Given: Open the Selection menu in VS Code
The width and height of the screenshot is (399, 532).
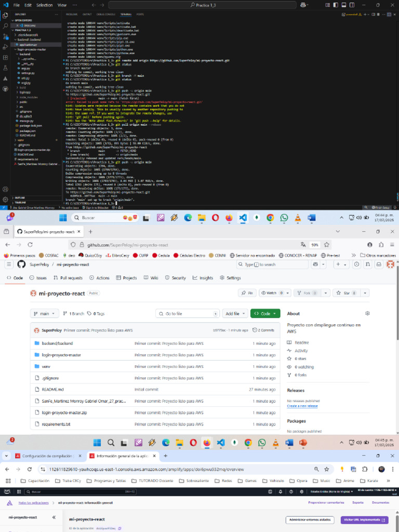Looking at the screenshot, I should point(44,5).
